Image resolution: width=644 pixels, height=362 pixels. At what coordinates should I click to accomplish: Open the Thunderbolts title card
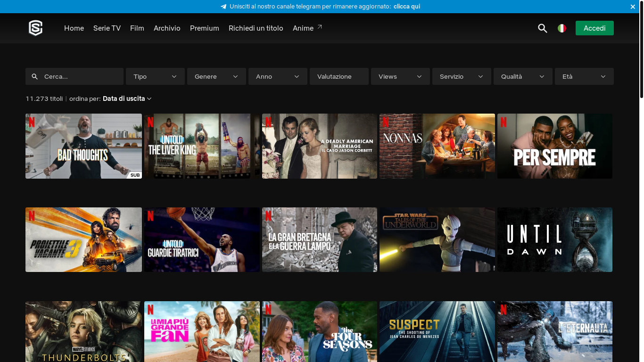click(x=83, y=332)
